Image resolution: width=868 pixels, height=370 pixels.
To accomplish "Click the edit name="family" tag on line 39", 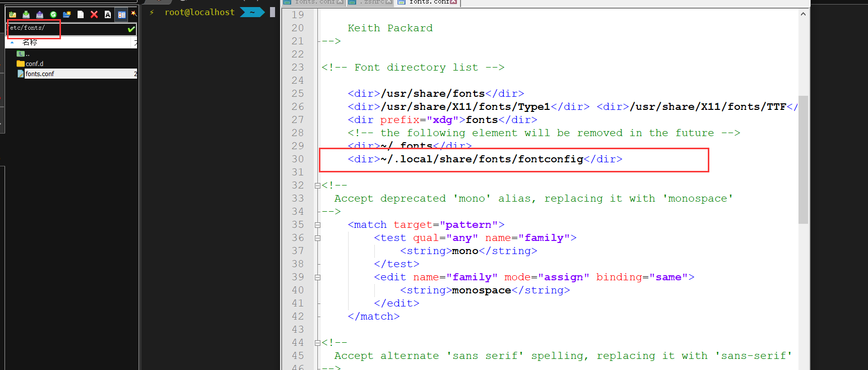I will point(534,277).
